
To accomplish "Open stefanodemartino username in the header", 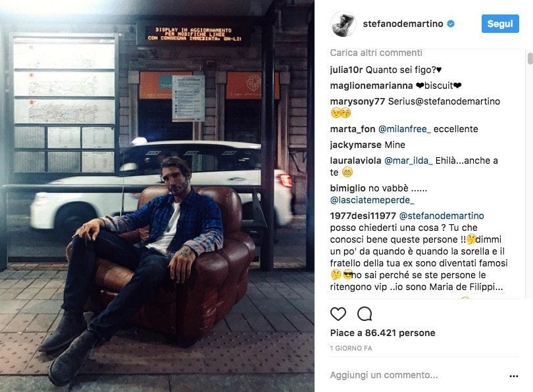I will (403, 24).
